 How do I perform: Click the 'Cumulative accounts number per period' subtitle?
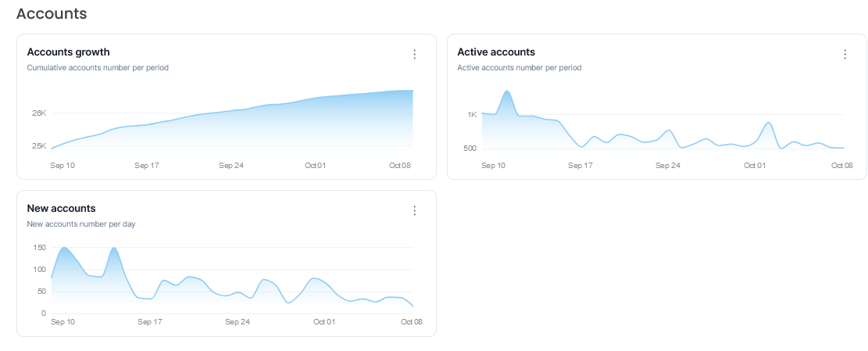coord(98,68)
